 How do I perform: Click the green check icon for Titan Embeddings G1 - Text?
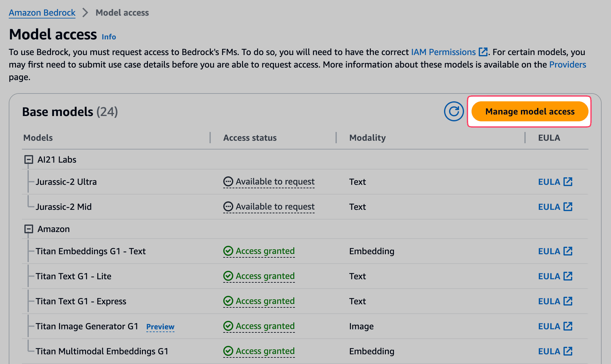(x=228, y=251)
